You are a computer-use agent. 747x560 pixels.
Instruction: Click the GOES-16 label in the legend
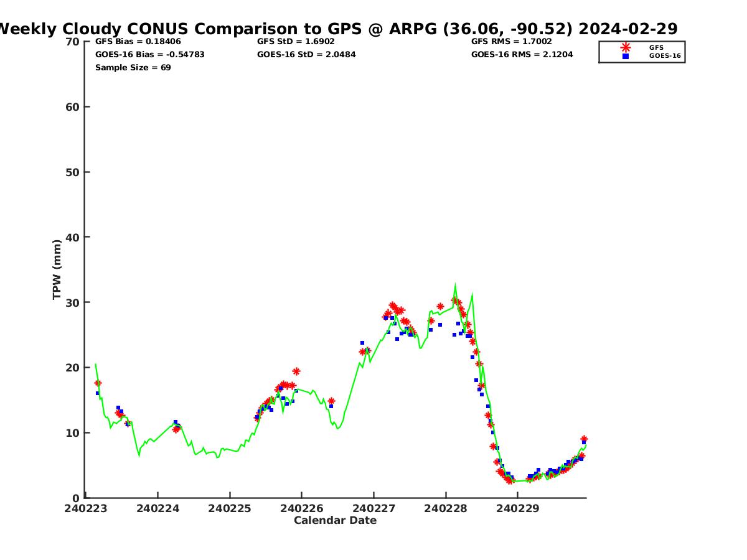pyautogui.click(x=665, y=56)
